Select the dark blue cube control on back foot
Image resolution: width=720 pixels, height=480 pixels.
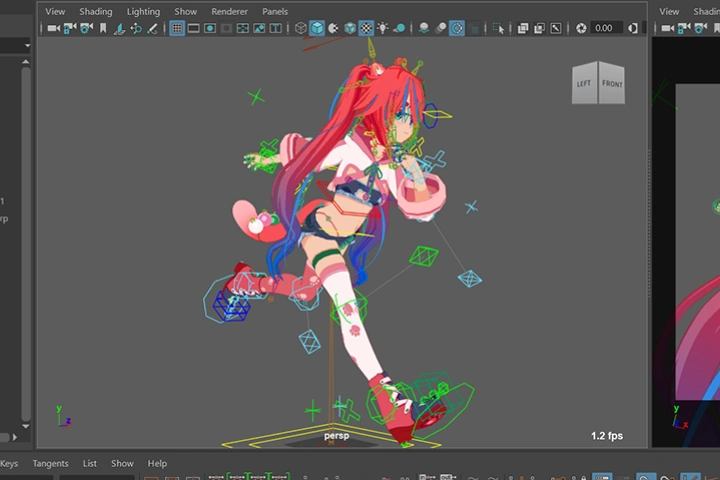click(231, 306)
